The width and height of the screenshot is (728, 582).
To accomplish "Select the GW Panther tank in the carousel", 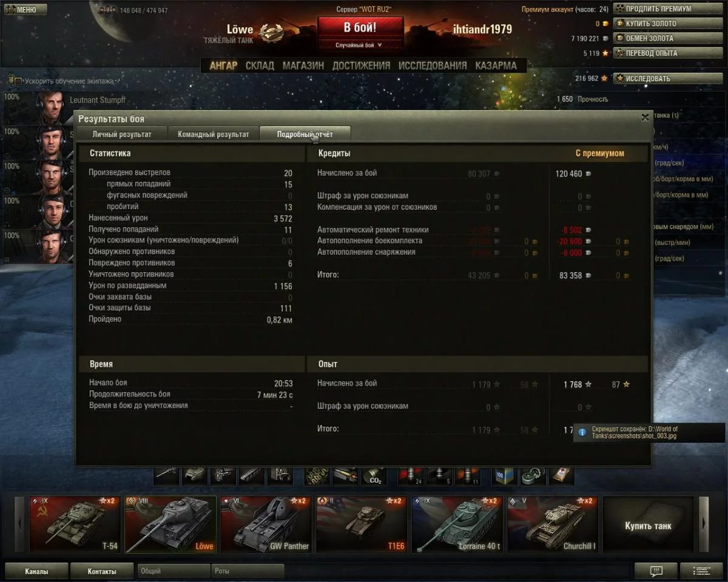I will pos(266,524).
